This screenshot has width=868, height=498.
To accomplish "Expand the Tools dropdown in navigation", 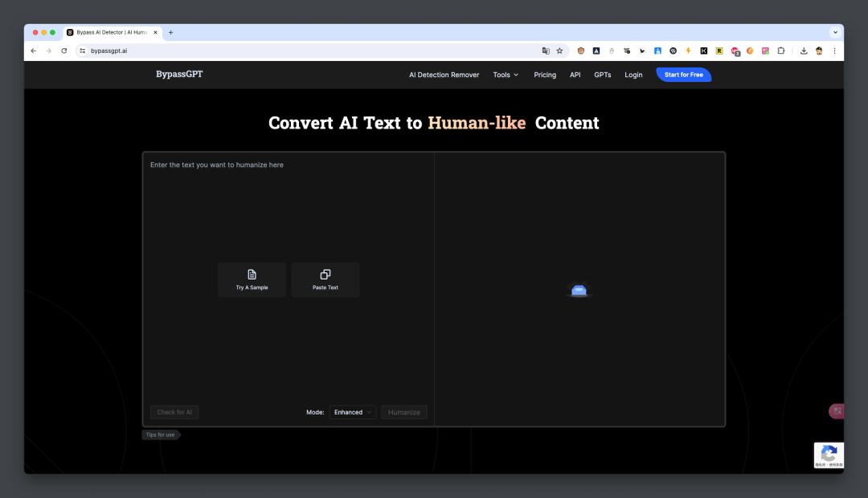I will (506, 75).
